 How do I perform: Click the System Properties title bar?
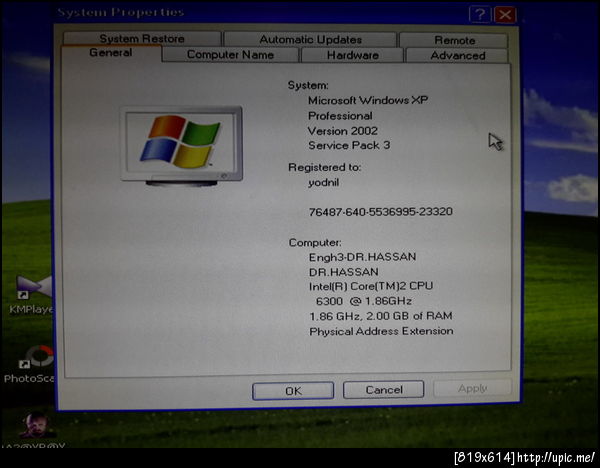[260, 13]
